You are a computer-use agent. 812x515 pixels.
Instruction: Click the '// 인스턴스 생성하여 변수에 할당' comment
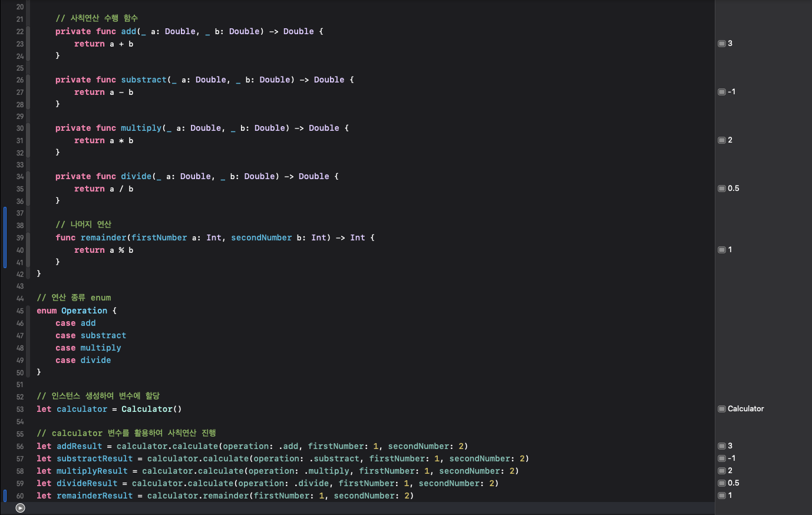coord(98,396)
